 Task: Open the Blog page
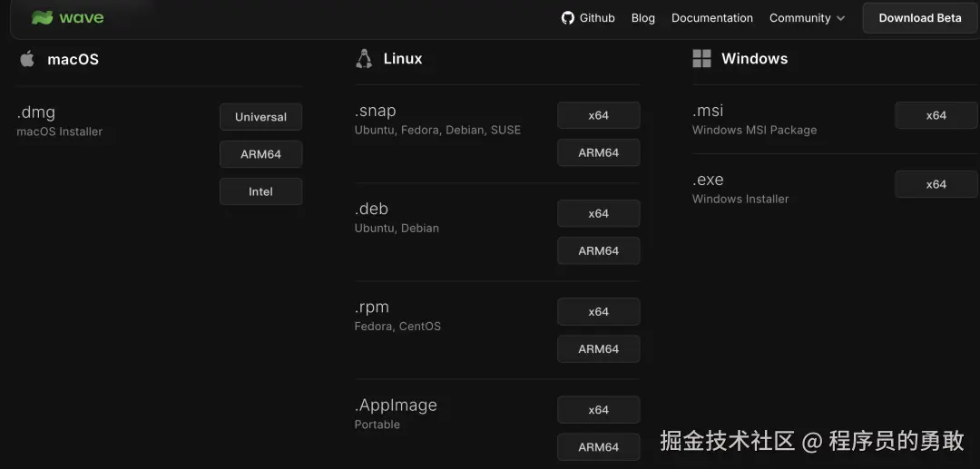[643, 18]
